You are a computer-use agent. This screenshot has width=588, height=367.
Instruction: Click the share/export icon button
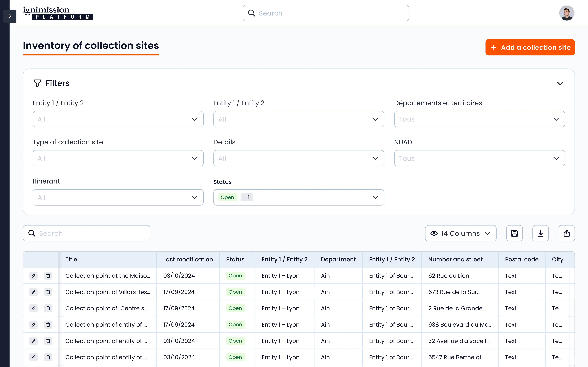point(567,233)
